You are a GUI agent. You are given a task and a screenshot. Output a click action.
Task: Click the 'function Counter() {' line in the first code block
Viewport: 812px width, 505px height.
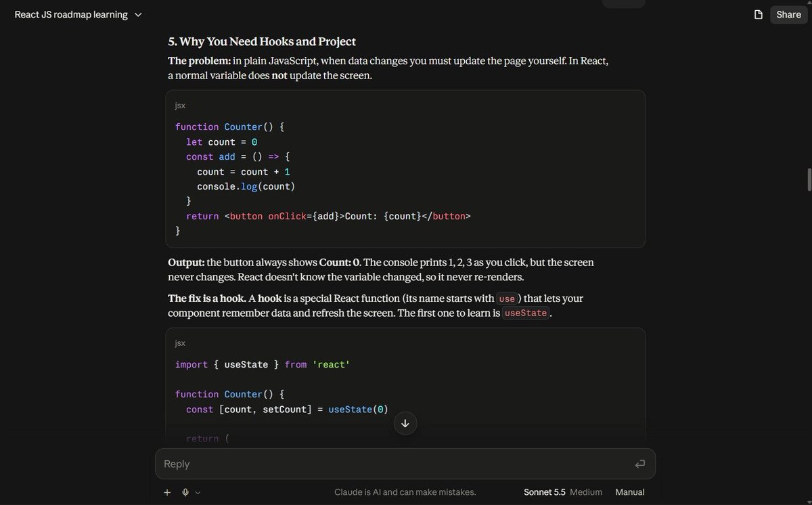pos(230,127)
